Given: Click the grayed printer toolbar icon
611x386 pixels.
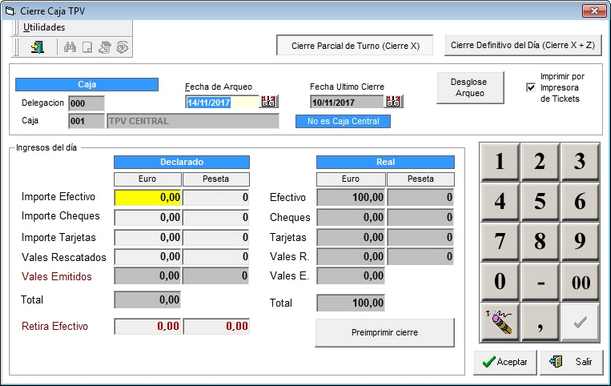Looking at the screenshot, I should pos(104,48).
